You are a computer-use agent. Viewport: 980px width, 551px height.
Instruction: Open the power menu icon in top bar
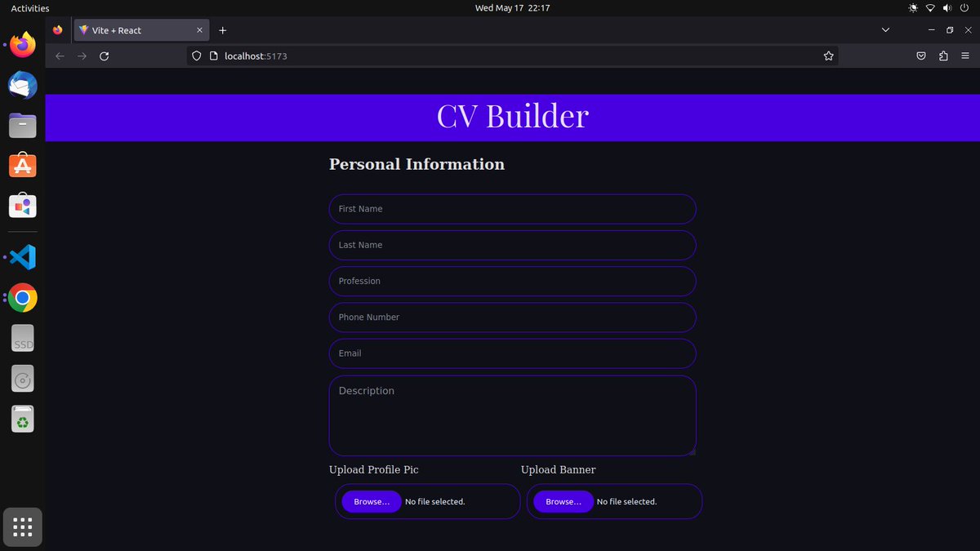pyautogui.click(x=964, y=8)
